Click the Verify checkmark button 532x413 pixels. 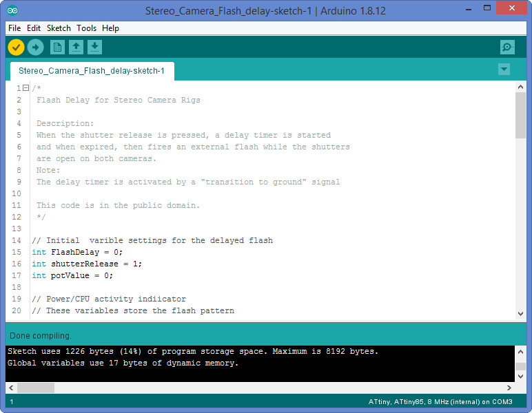[x=17, y=47]
